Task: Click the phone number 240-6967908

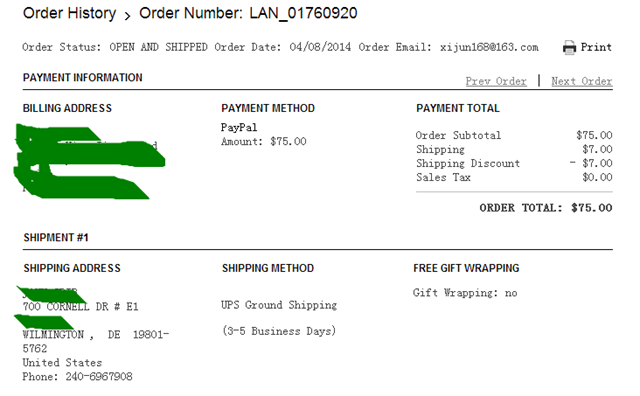Action: (99, 376)
